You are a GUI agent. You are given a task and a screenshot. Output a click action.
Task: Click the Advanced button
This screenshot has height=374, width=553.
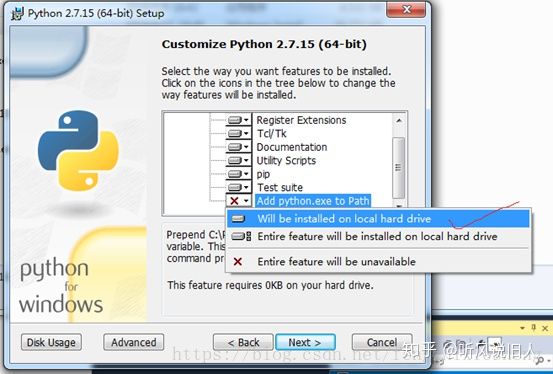tap(134, 342)
